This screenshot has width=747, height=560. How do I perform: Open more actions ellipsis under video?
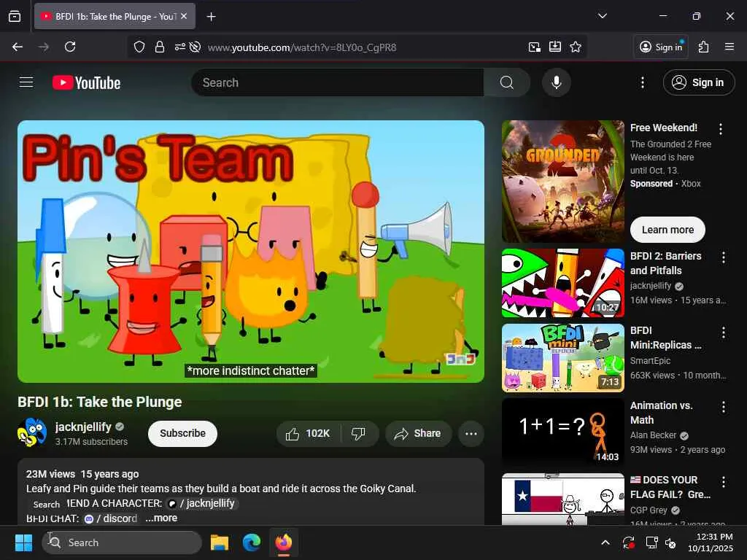(471, 433)
